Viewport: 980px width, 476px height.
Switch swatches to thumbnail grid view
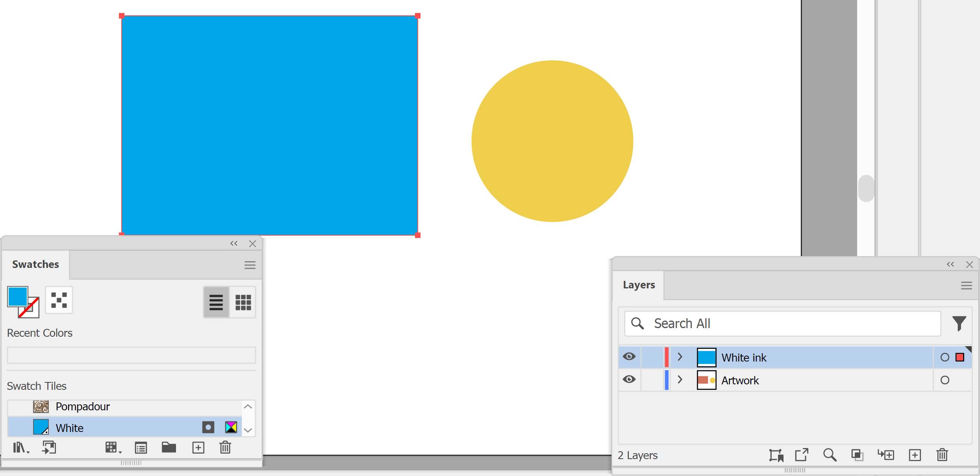pyautogui.click(x=243, y=302)
